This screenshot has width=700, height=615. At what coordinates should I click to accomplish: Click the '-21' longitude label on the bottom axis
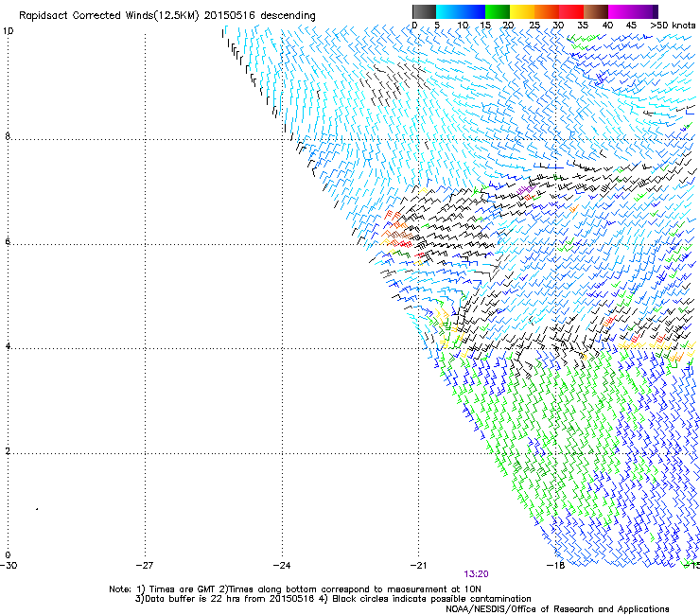[x=418, y=566]
